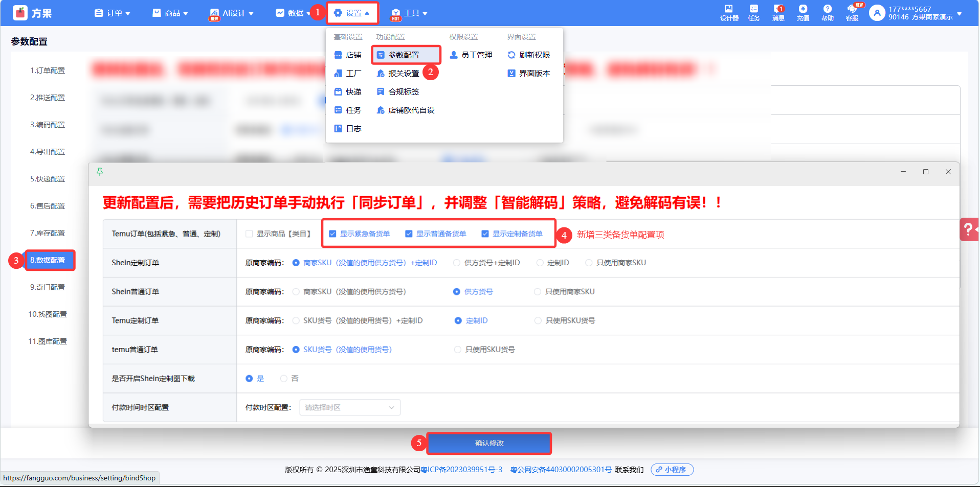Uncheck 显示紧急备货单 checkbox
This screenshot has height=487, width=980.
332,234
